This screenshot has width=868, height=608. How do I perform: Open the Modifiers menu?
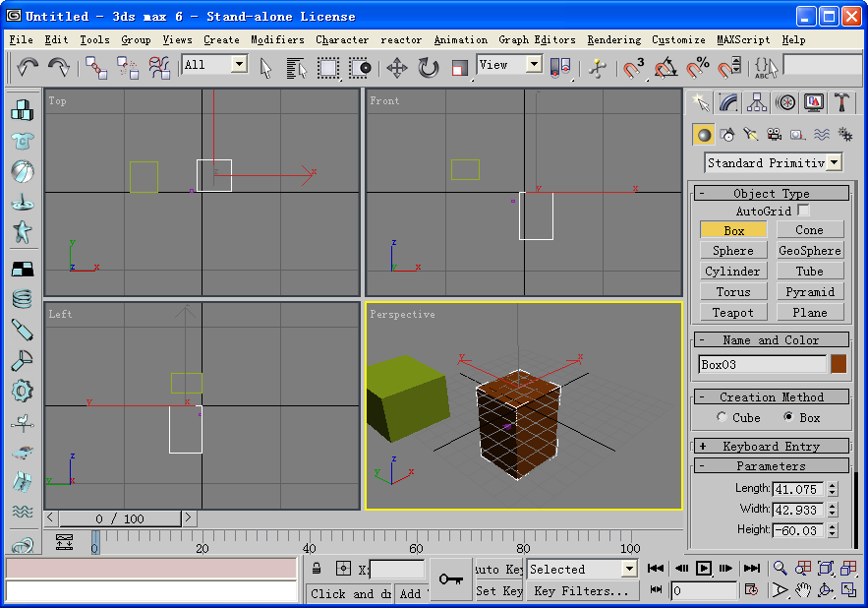click(277, 40)
